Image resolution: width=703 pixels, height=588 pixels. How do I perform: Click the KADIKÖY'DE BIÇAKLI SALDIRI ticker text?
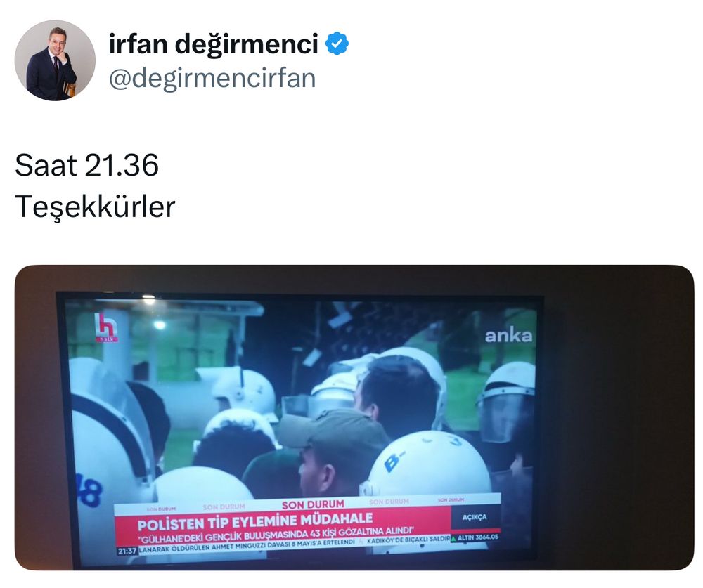(408, 540)
